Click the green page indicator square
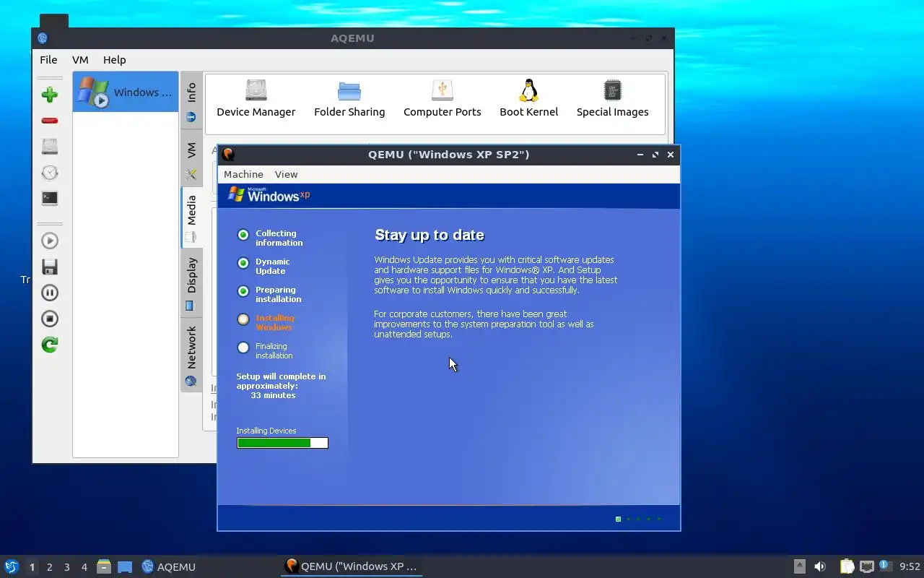This screenshot has width=924, height=578. pyautogui.click(x=618, y=519)
